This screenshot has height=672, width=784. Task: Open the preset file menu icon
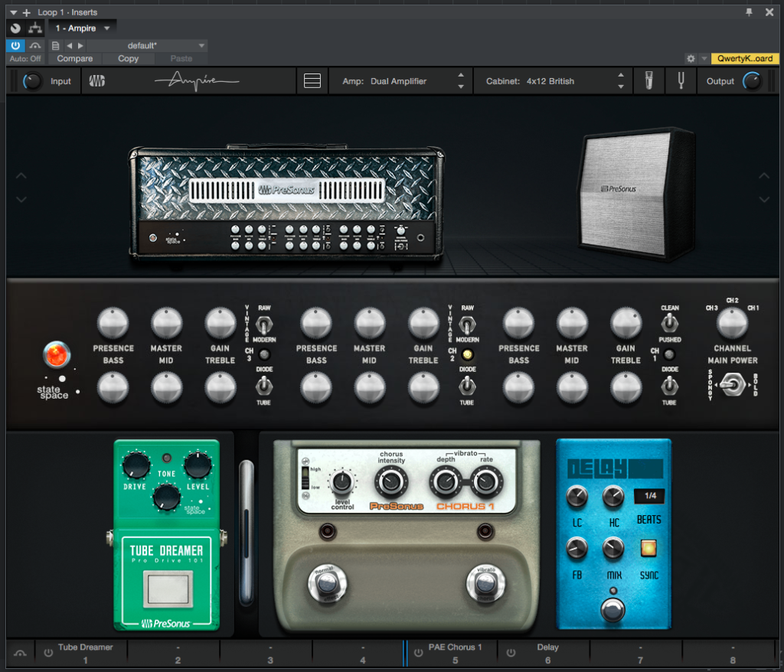(x=55, y=45)
